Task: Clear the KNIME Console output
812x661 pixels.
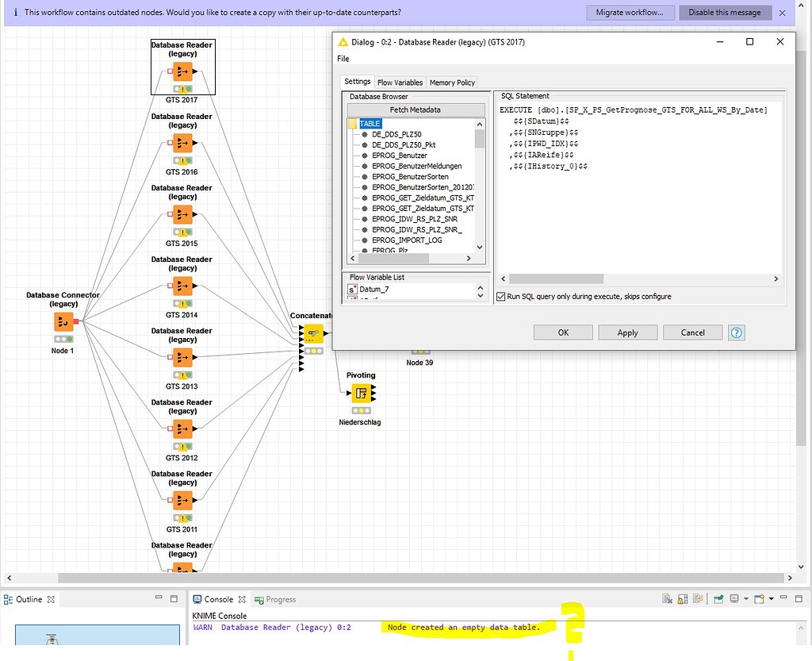Action: (667, 599)
